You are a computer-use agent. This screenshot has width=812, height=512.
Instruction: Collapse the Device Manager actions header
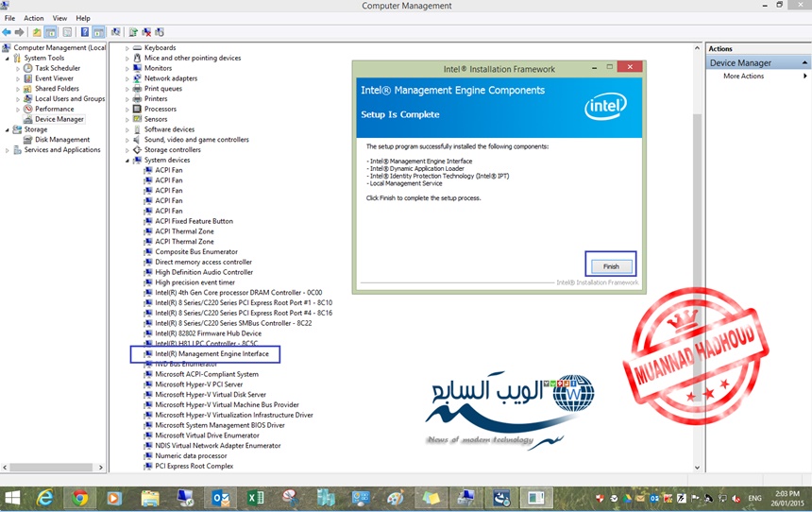click(804, 62)
